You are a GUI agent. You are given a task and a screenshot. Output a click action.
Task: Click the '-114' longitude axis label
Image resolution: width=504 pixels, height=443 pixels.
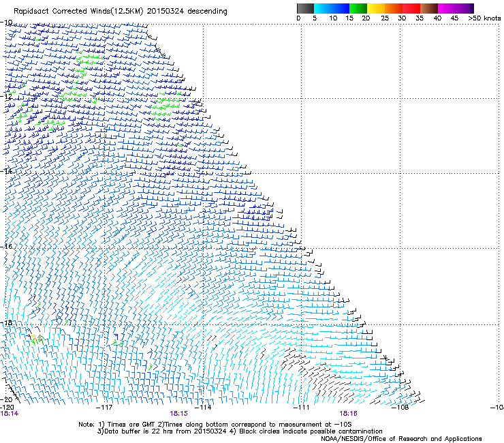click(x=203, y=408)
